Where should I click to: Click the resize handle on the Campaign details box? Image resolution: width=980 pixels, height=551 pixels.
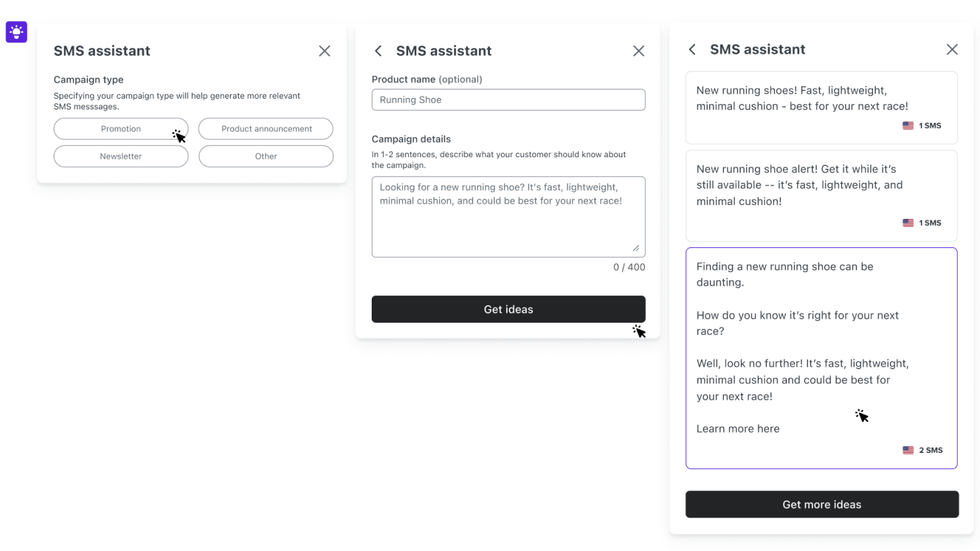(637, 249)
